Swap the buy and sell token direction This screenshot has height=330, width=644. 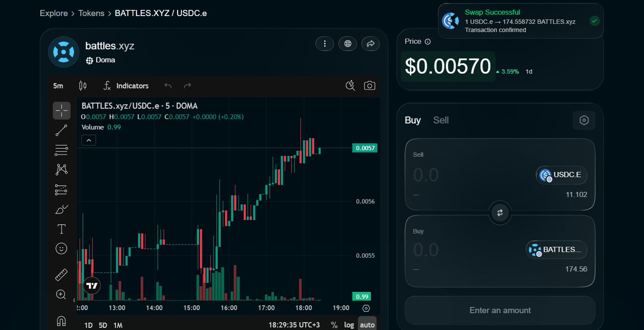(500, 212)
